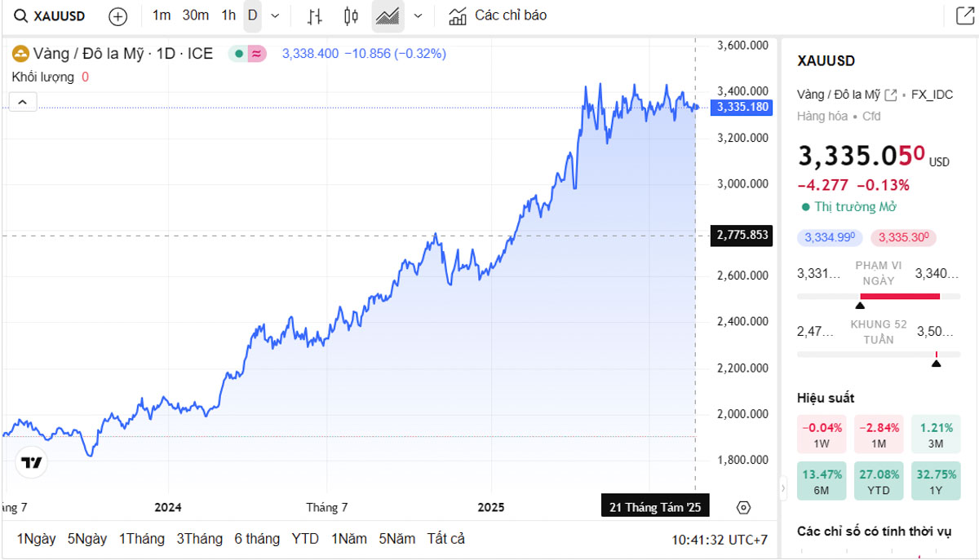979x560 pixels.
Task: Open chart settings hexagon gear icon
Action: coord(743,508)
